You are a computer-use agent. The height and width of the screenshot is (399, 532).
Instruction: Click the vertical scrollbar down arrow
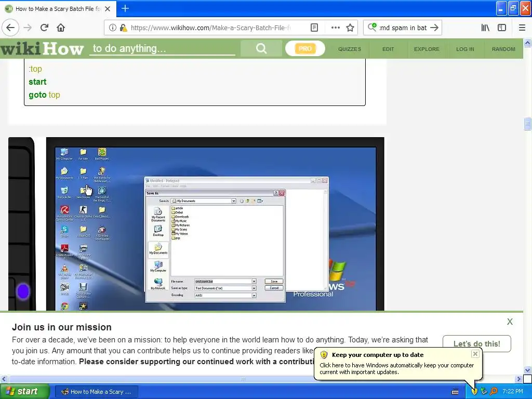(527, 370)
